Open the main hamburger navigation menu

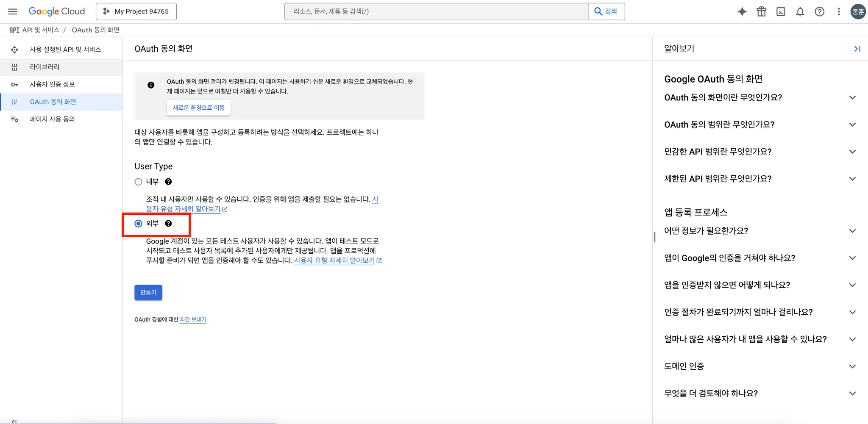[x=13, y=11]
